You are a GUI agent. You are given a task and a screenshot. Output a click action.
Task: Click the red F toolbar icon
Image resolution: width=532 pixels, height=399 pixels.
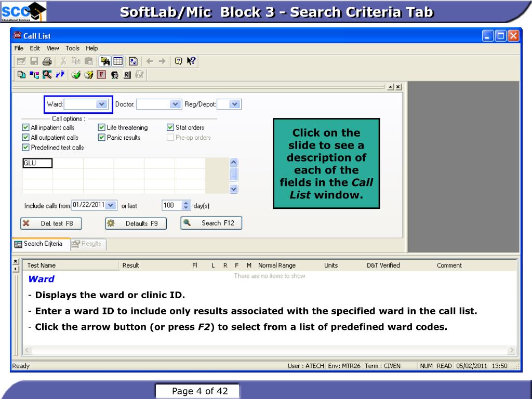[101, 75]
